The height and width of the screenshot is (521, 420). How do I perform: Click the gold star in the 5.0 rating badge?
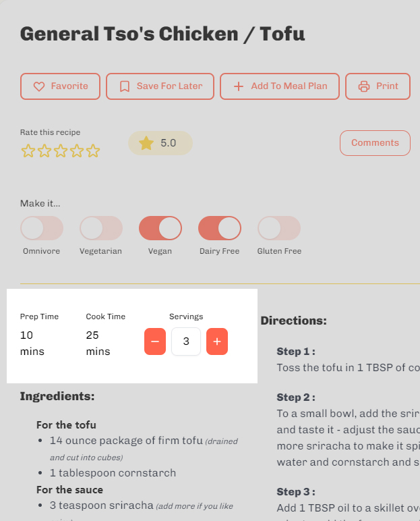146,143
